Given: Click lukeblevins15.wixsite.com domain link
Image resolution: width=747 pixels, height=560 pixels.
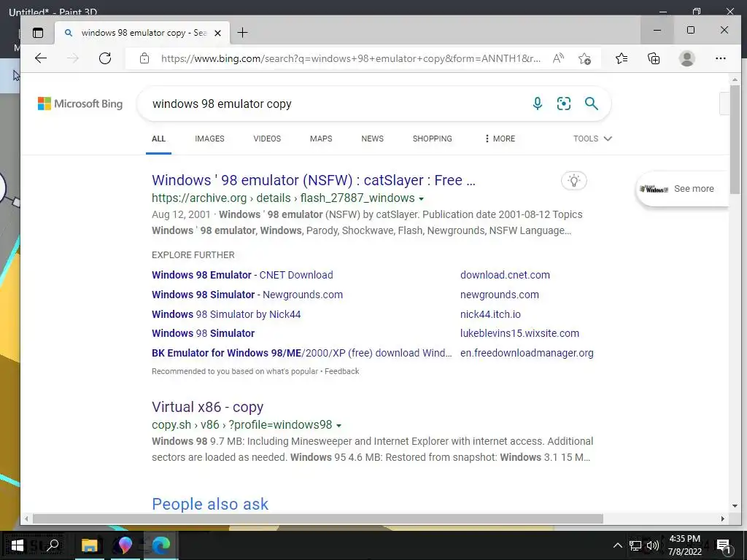Looking at the screenshot, I should click(x=519, y=333).
